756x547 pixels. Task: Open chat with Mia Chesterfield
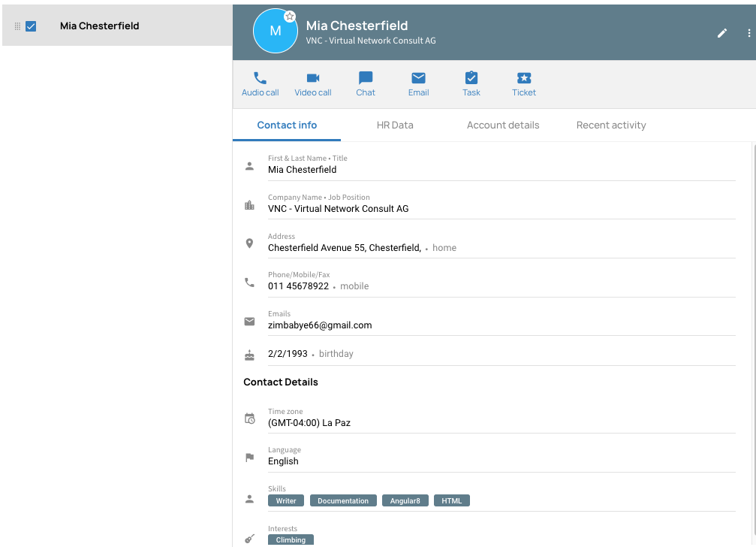(366, 84)
